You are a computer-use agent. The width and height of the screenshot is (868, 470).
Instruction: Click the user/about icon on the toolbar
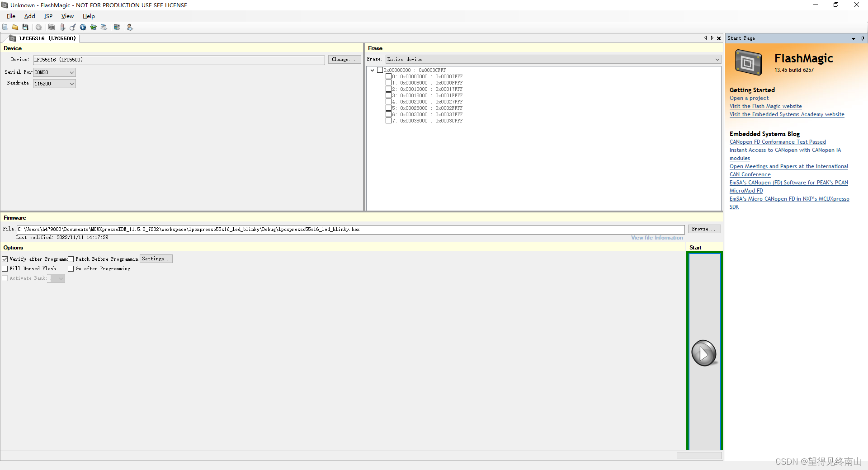pos(130,27)
